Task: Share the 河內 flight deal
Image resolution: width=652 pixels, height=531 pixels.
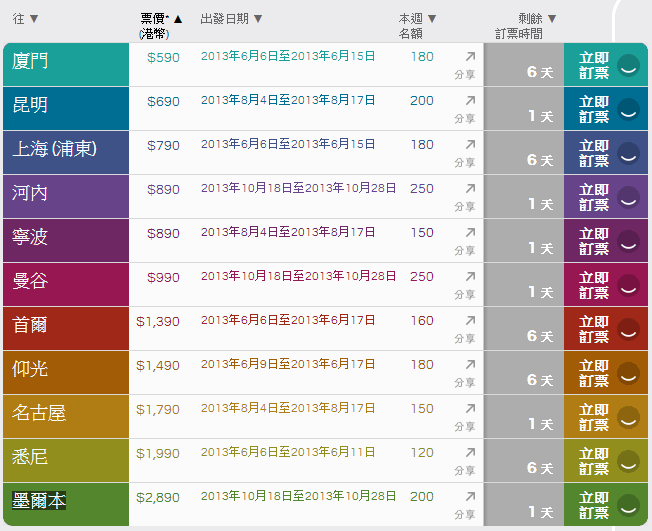Action: point(470,189)
